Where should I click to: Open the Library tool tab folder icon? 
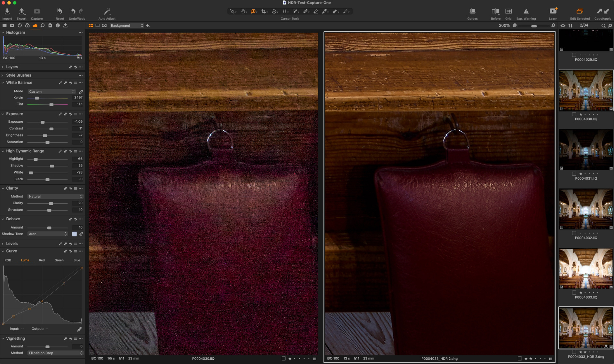tap(4, 26)
